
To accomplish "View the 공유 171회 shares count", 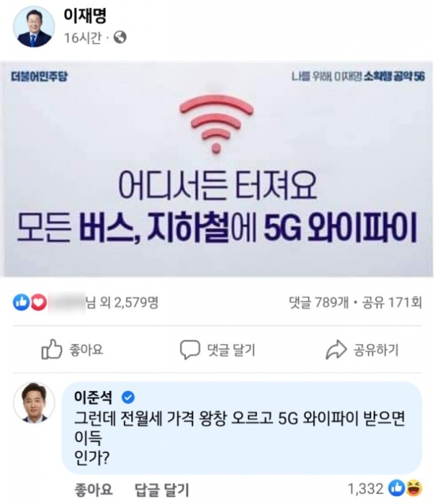I will point(392,303).
